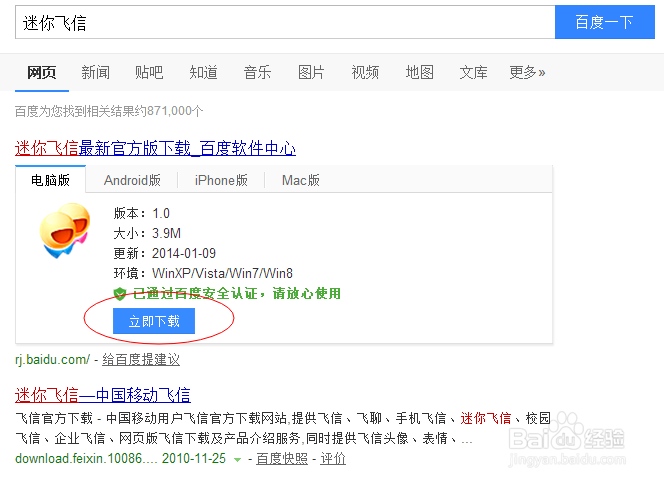Select the 网页 search tab

tap(42, 72)
